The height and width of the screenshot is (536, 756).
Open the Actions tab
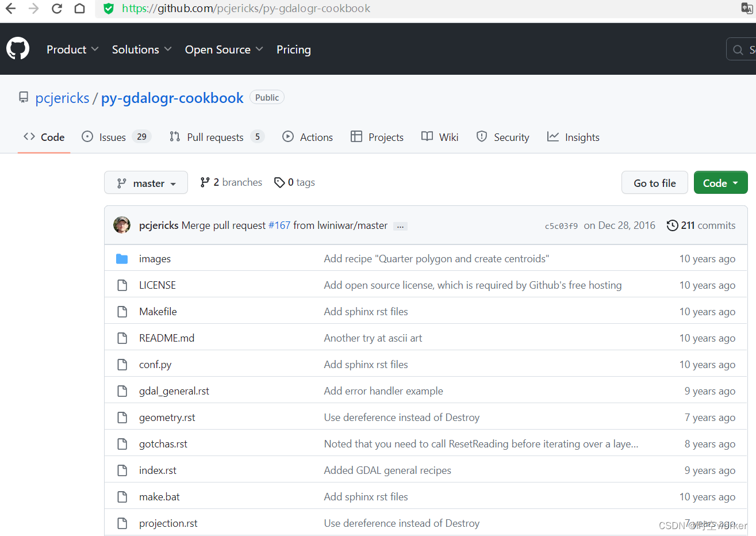click(x=308, y=137)
